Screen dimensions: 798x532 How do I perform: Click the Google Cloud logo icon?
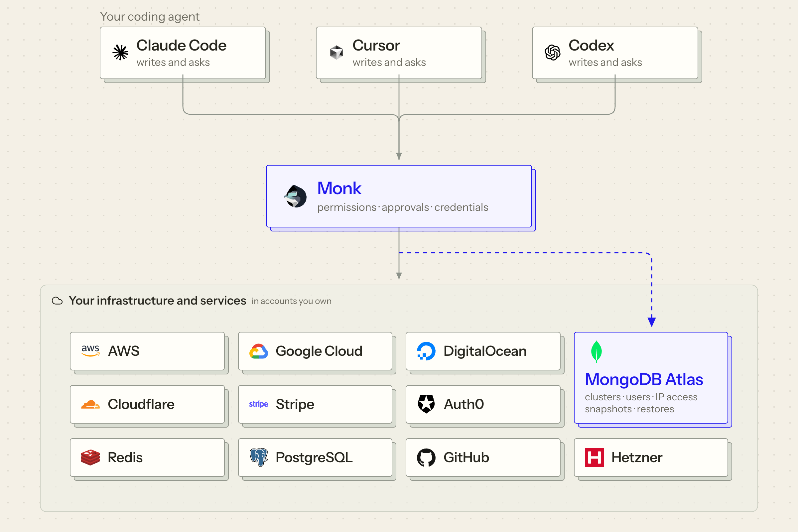coord(259,351)
